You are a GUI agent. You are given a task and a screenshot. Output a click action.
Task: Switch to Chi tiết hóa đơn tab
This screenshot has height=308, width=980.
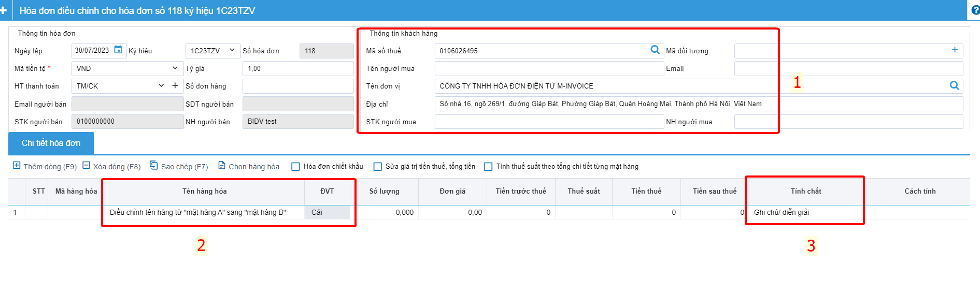(x=51, y=143)
